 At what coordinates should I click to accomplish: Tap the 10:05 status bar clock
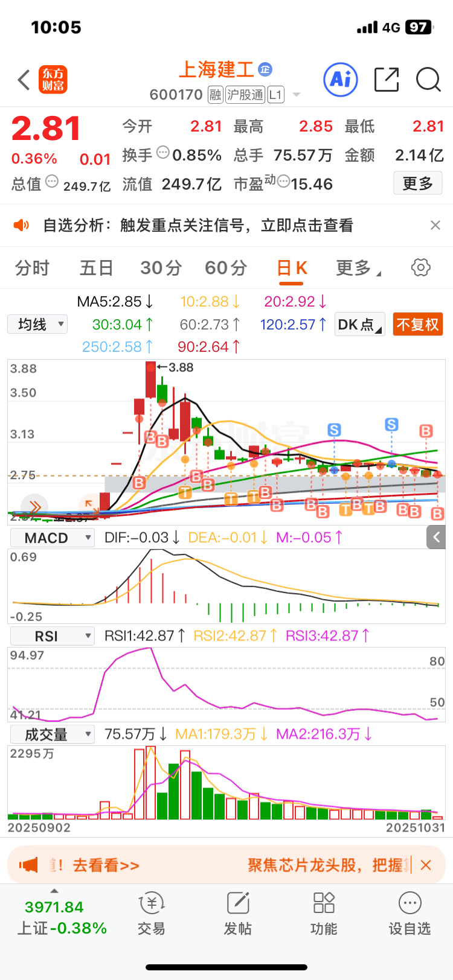[x=56, y=27]
